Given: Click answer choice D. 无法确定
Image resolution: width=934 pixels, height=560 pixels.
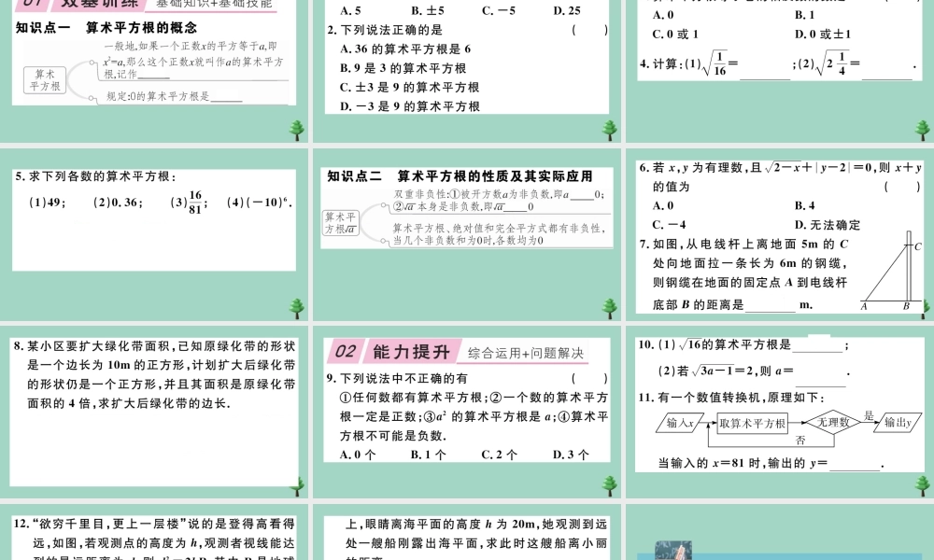Looking at the screenshot, I should pyautogui.click(x=828, y=225).
